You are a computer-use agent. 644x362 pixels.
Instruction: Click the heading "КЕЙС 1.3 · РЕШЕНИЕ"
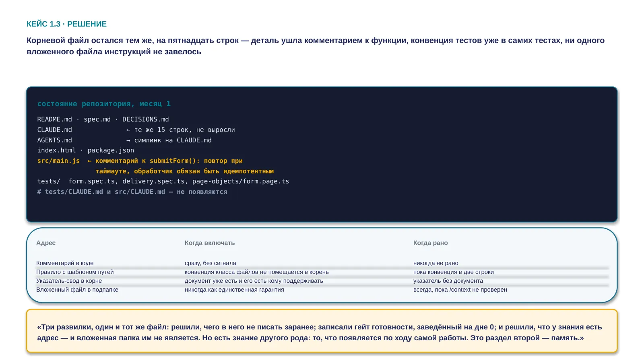pos(66,24)
